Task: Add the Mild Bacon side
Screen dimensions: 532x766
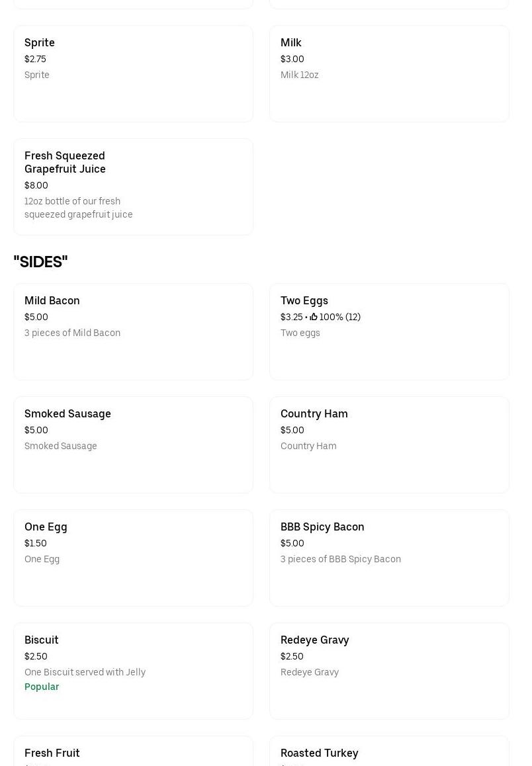Action: point(133,331)
